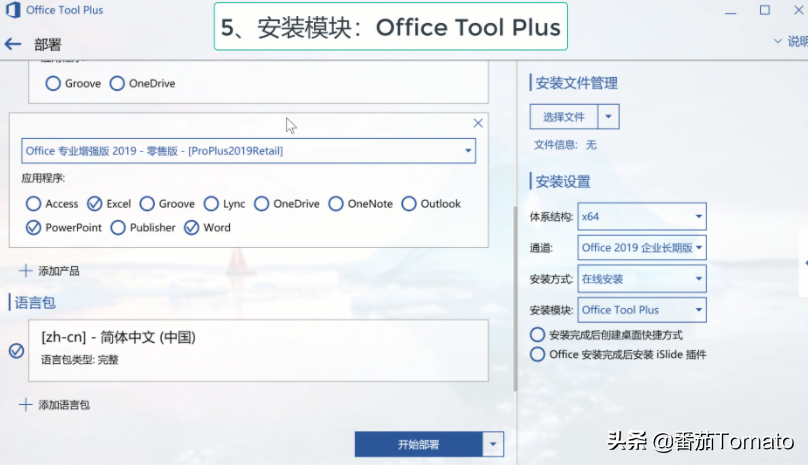Enable the Lync application
The image size is (808, 465).
click(x=211, y=204)
